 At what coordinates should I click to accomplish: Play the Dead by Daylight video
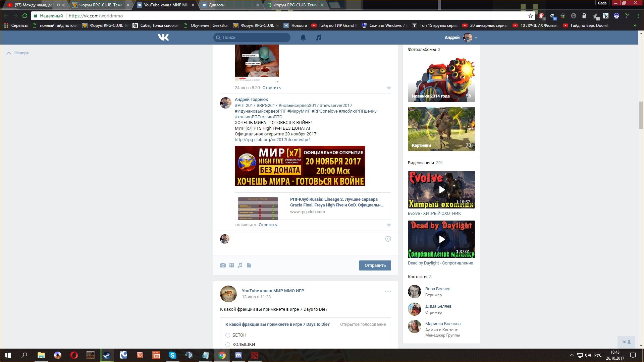[x=441, y=239]
